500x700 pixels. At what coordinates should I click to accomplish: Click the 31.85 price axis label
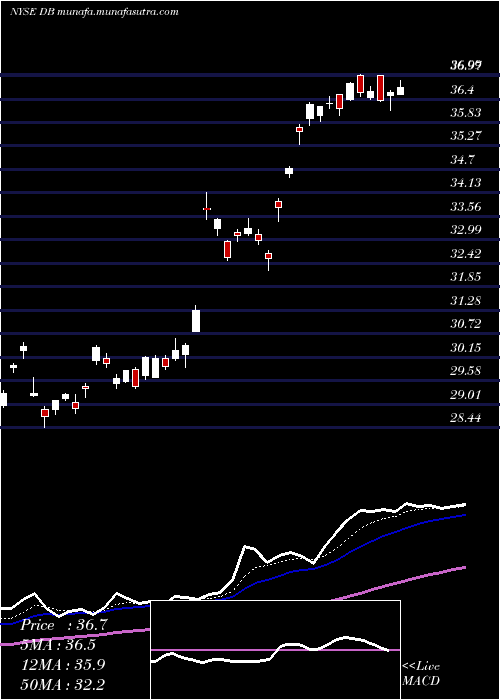[465, 277]
